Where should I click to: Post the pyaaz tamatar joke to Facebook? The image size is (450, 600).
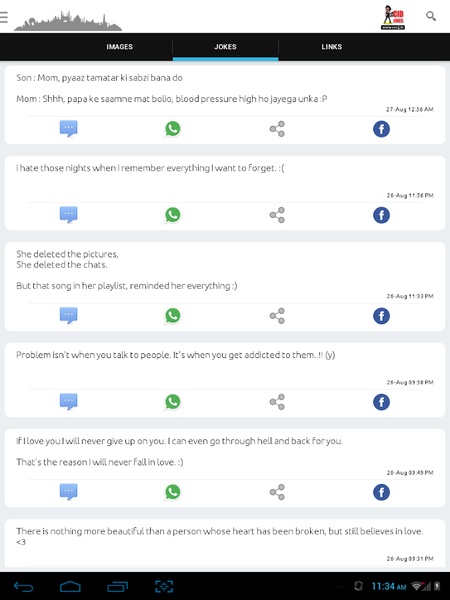coord(382,129)
